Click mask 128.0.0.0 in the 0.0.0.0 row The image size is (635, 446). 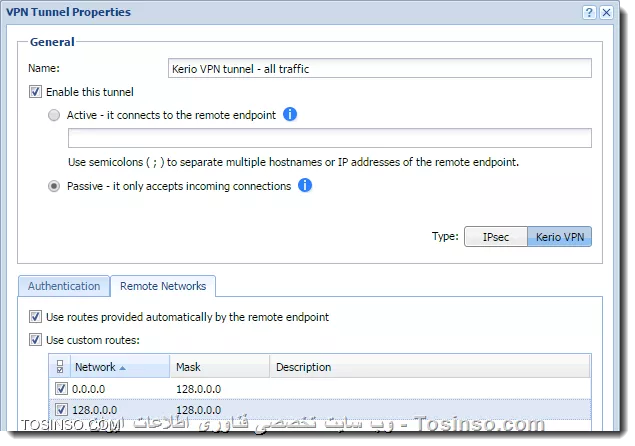pyautogui.click(x=198, y=389)
